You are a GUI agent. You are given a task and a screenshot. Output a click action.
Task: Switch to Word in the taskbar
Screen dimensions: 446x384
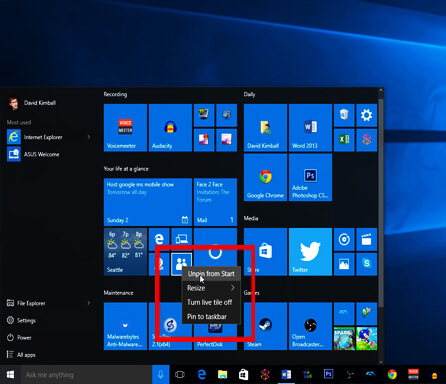(x=286, y=375)
